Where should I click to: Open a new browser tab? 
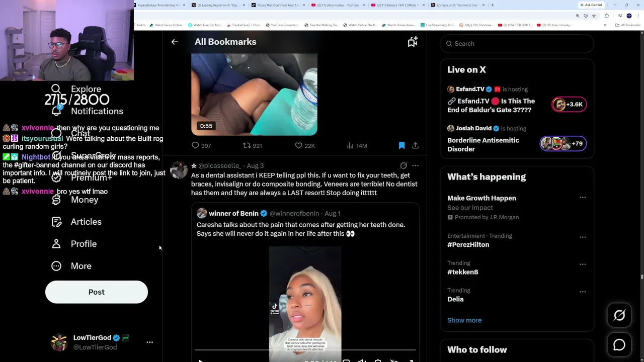tap(492, 5)
